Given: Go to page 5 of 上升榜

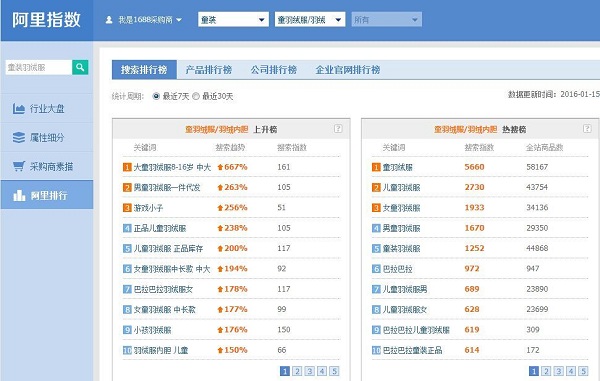Looking at the screenshot, I should (334, 371).
